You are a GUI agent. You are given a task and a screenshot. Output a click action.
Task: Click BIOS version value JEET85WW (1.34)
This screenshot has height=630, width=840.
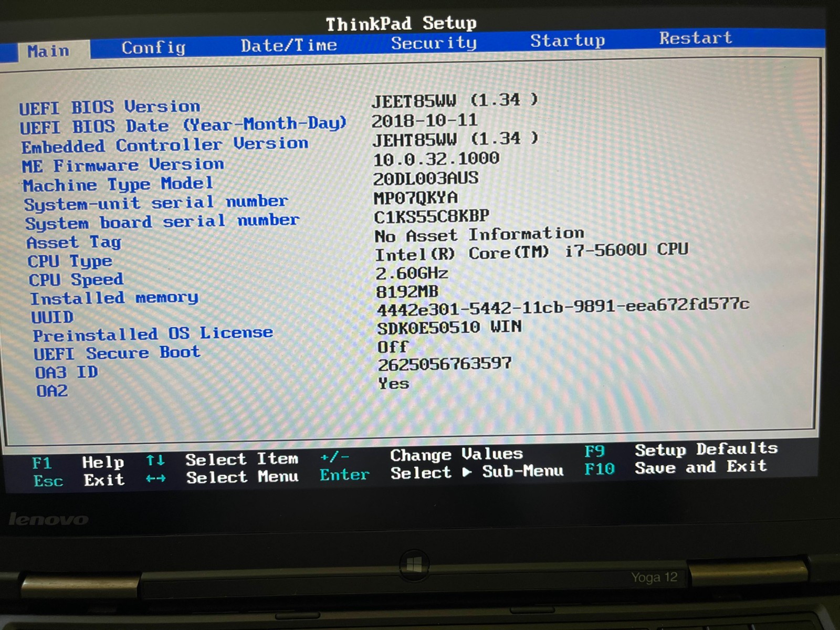coord(455,100)
